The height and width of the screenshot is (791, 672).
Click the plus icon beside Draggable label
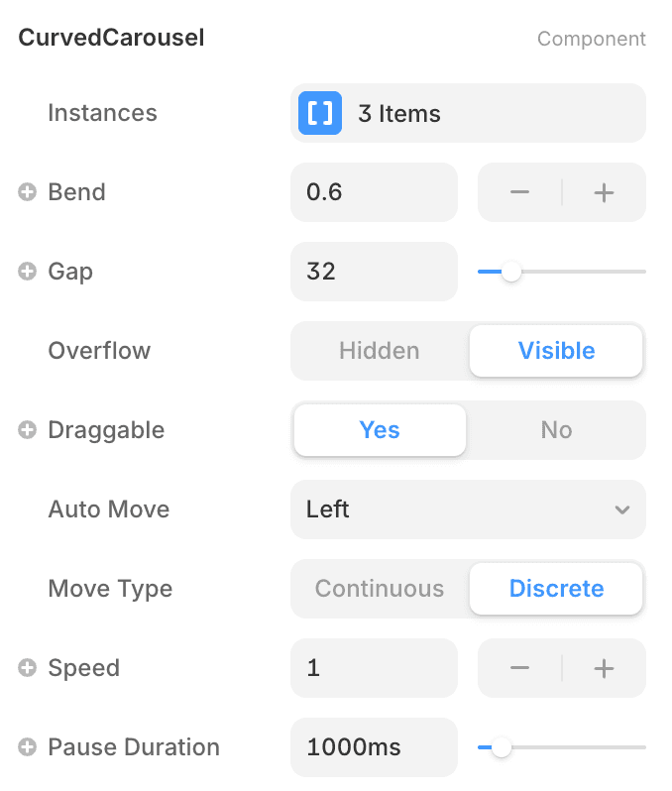coord(28,430)
